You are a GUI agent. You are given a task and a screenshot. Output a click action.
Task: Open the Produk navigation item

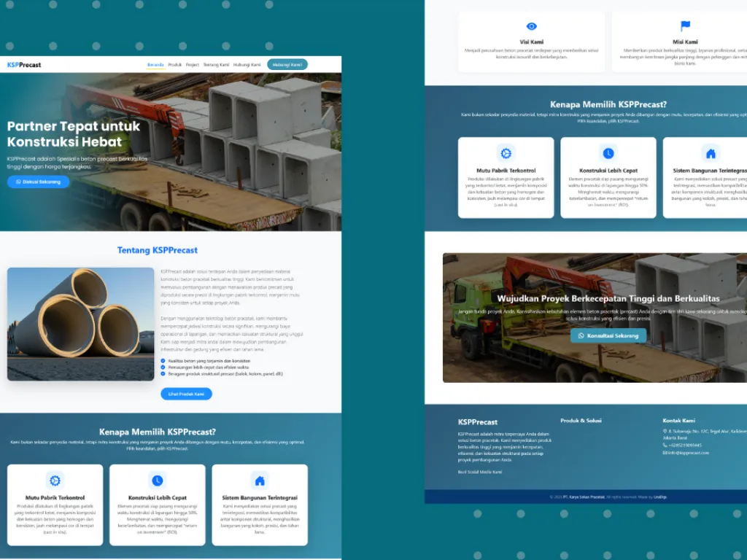[175, 65]
